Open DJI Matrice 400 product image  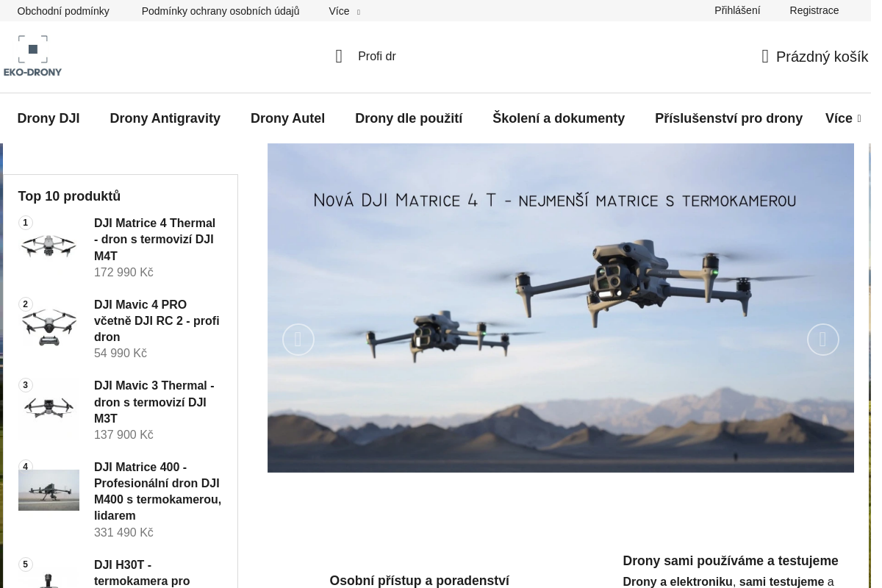point(49,490)
